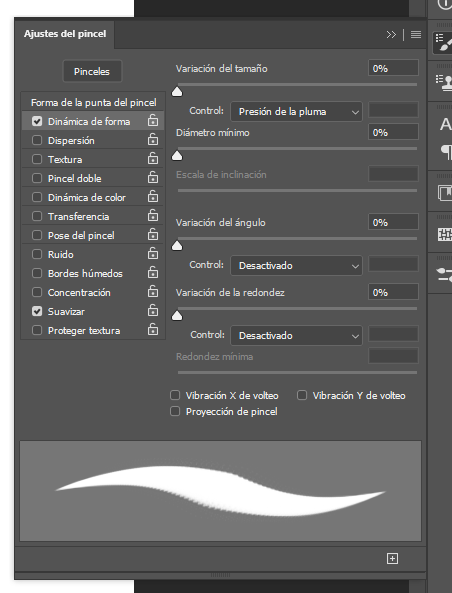Uncheck the Suavizar option
The image size is (452, 593).
(37, 311)
